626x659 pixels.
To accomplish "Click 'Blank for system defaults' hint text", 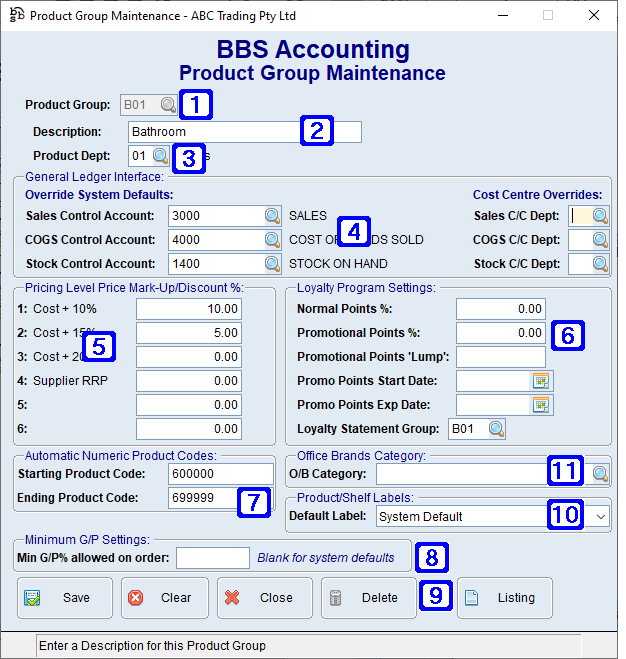I will tap(326, 558).
